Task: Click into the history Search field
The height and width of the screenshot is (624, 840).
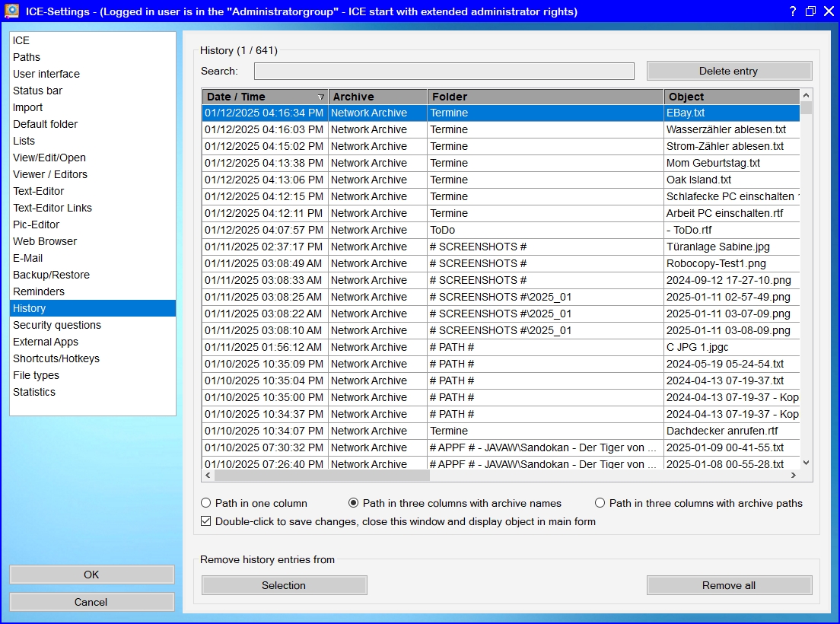Action: tap(444, 72)
